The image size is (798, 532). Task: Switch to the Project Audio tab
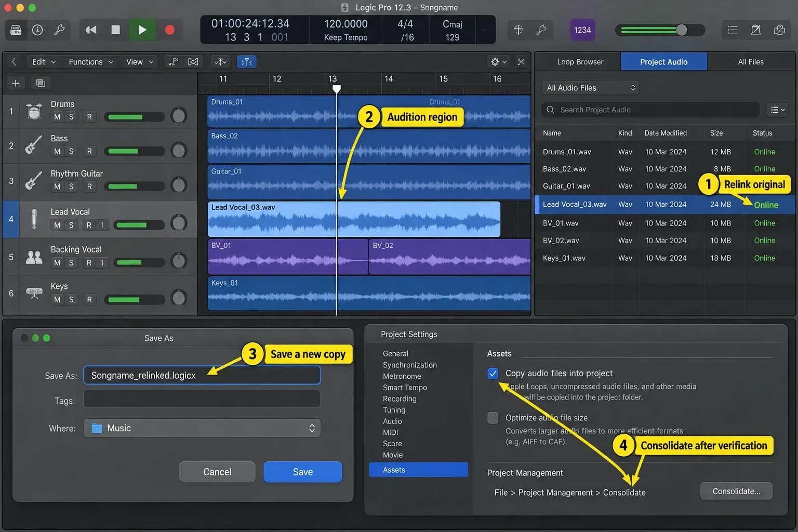pos(663,62)
